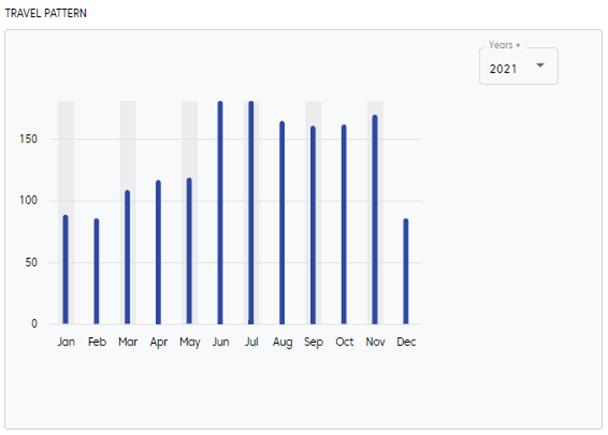The image size is (608, 435).
Task: Select the August bar
Action: point(282,223)
